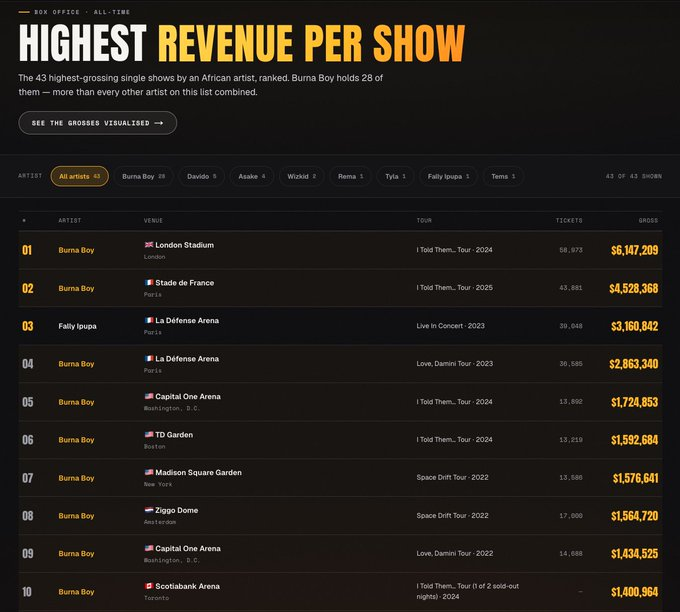680x612 pixels.
Task: Click the Canadian flag beside Scotiabank Arena
Action: coord(149,586)
